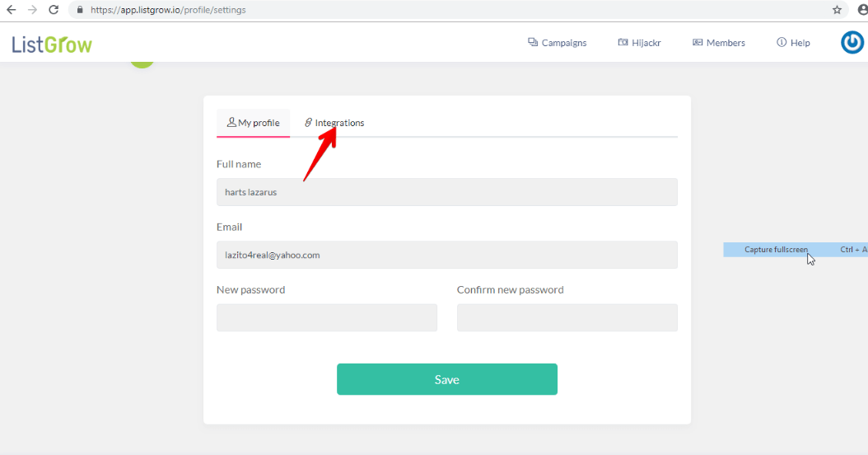Viewport: 868px width, 455px height.
Task: Open the Campaigns menu
Action: [x=557, y=43]
